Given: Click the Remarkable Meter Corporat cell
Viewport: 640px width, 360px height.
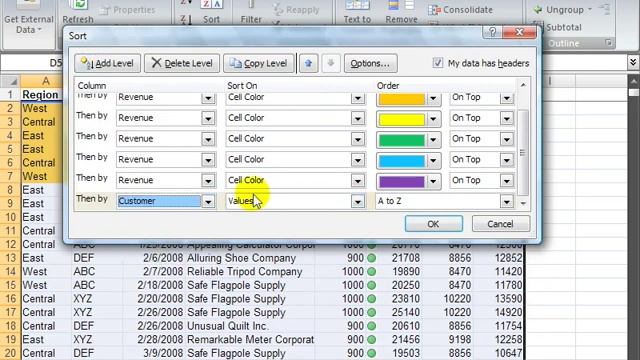Looking at the screenshot, I should click(250, 340).
